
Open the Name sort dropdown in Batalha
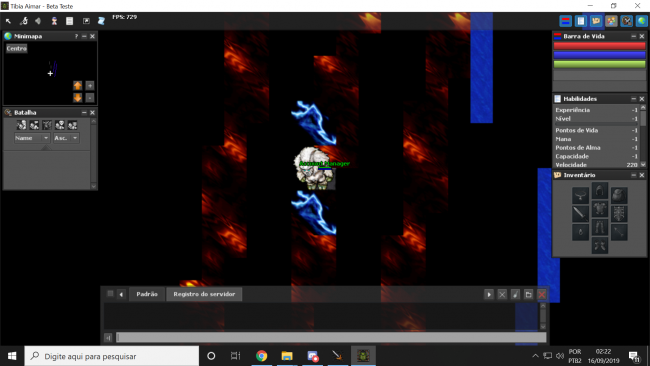click(32, 138)
